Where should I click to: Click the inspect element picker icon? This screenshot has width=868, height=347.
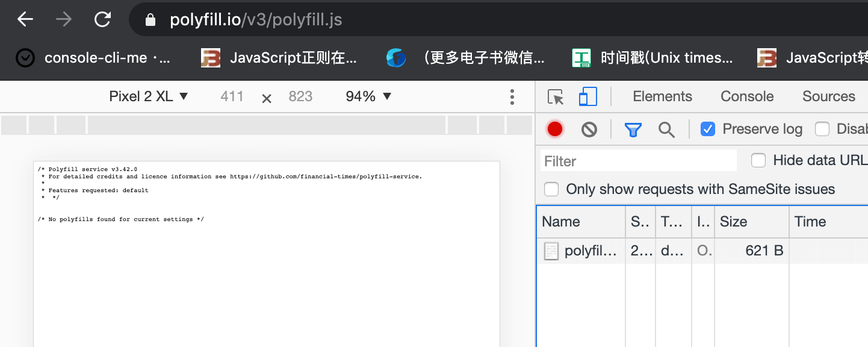pos(556,97)
